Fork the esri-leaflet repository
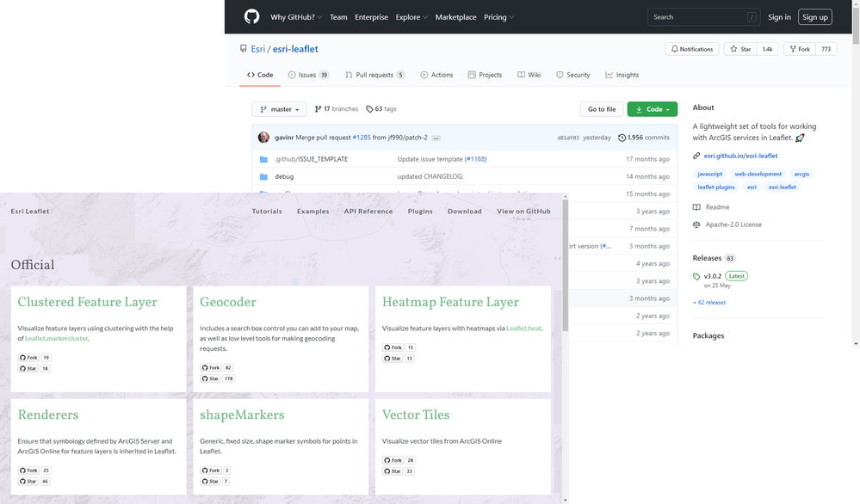 click(800, 49)
